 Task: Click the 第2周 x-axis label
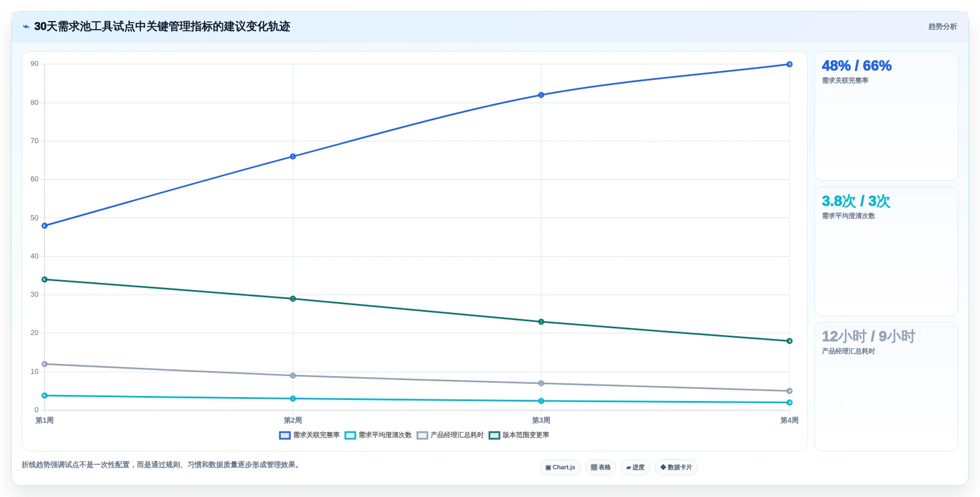coord(293,420)
